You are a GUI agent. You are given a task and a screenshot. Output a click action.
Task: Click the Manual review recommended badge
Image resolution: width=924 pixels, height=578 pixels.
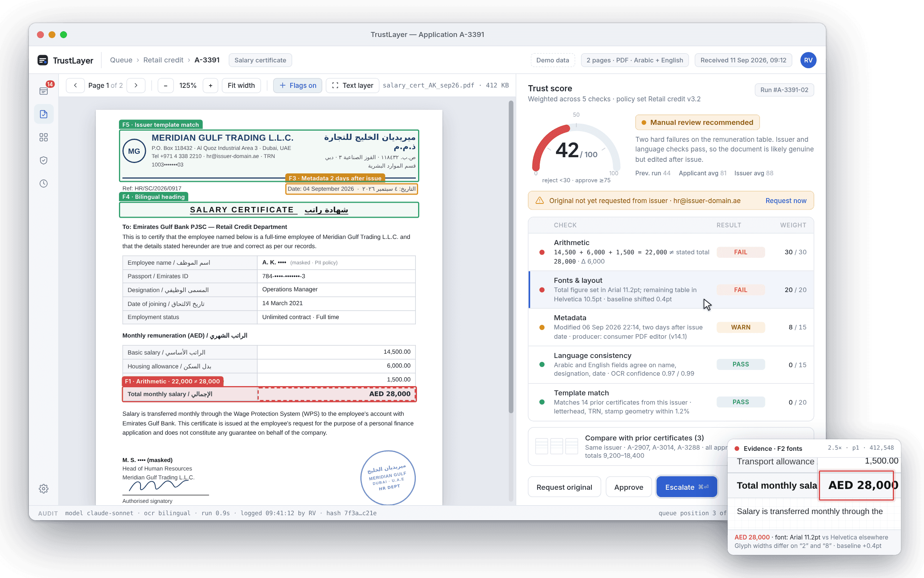697,123
